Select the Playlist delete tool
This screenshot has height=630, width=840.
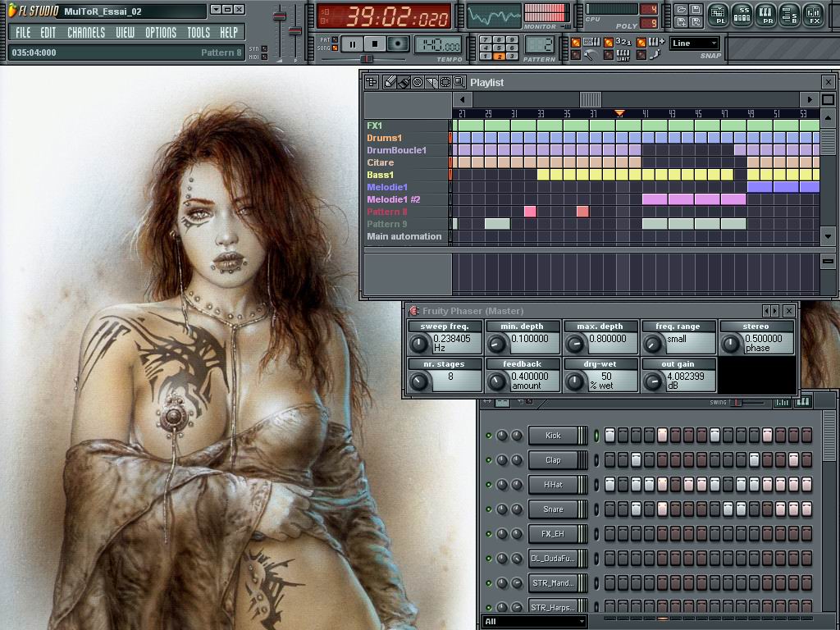418,82
